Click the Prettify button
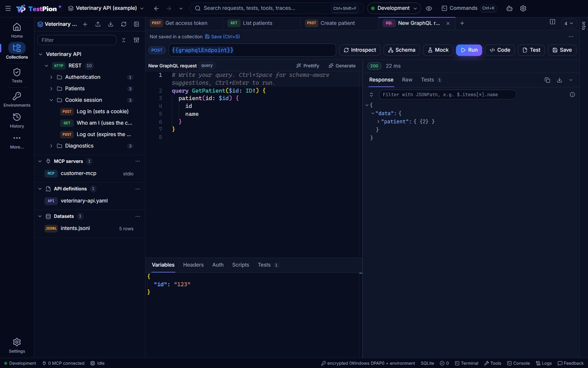Image resolution: width=588 pixels, height=368 pixels. (308, 66)
